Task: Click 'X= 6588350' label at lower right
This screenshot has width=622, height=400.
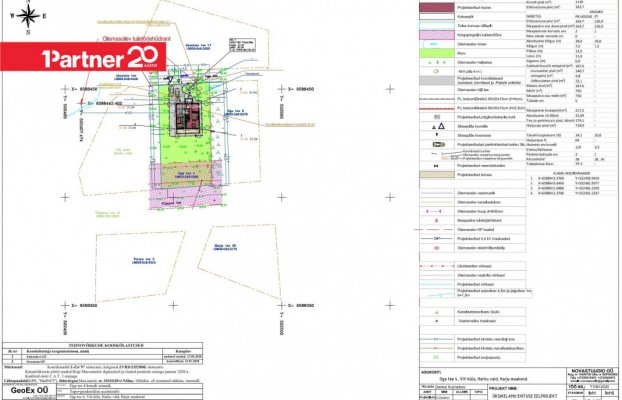Action: click(301, 306)
